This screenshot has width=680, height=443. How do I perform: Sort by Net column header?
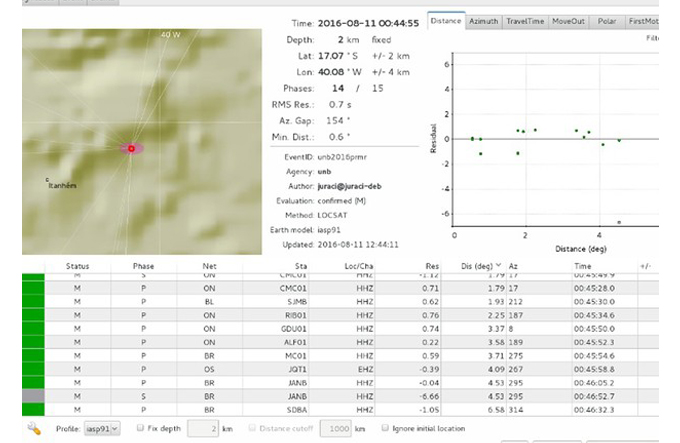(x=209, y=266)
